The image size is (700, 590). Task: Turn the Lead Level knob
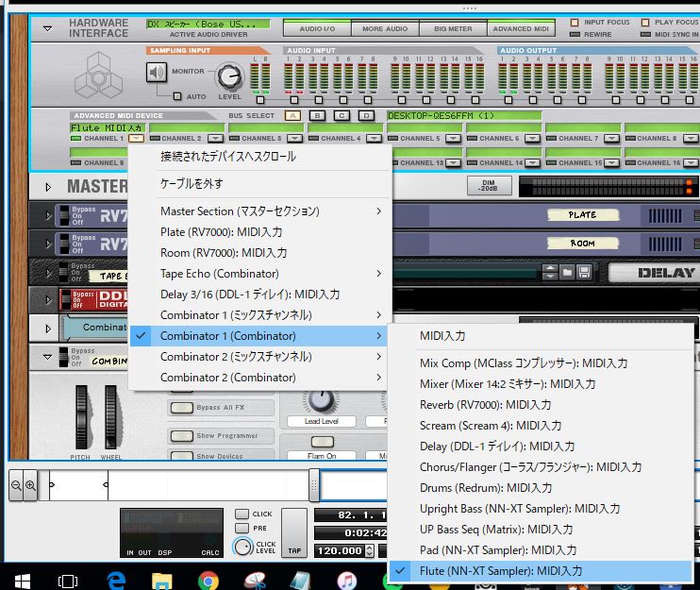[x=321, y=400]
